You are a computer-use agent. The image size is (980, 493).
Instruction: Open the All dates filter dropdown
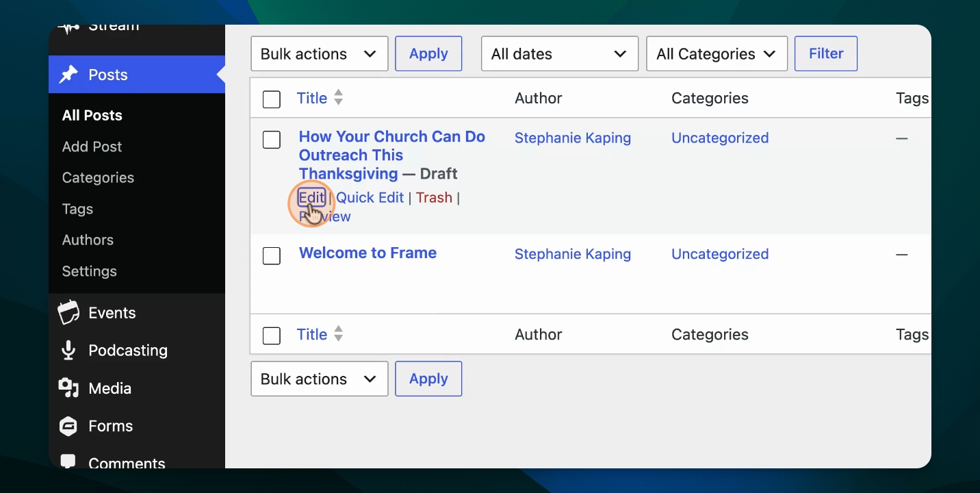[560, 54]
